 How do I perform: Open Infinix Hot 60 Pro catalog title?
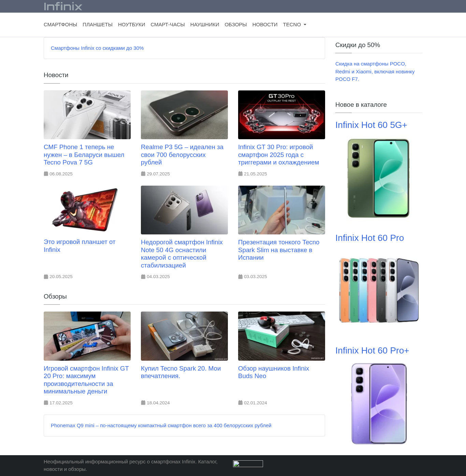pyautogui.click(x=369, y=238)
